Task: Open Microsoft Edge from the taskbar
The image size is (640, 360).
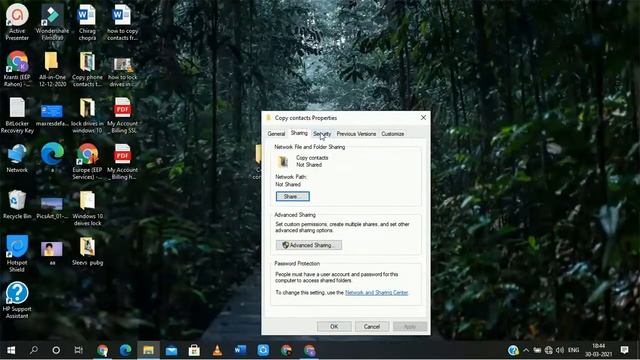Action: click(125, 350)
